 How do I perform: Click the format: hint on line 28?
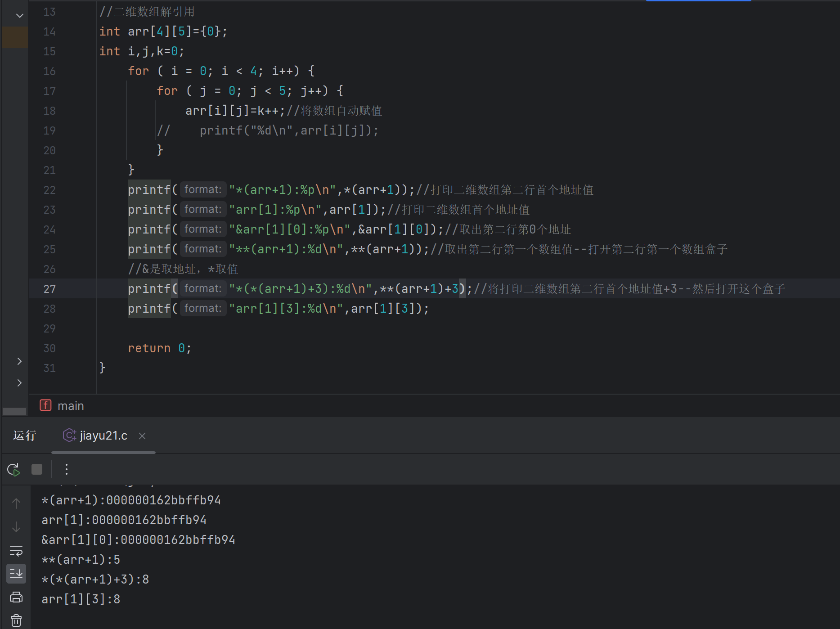click(x=203, y=308)
